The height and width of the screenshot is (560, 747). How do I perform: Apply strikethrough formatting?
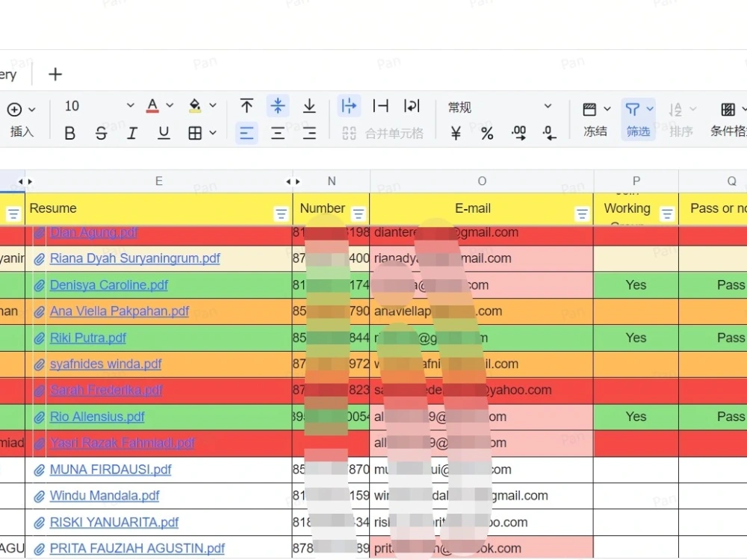click(101, 134)
